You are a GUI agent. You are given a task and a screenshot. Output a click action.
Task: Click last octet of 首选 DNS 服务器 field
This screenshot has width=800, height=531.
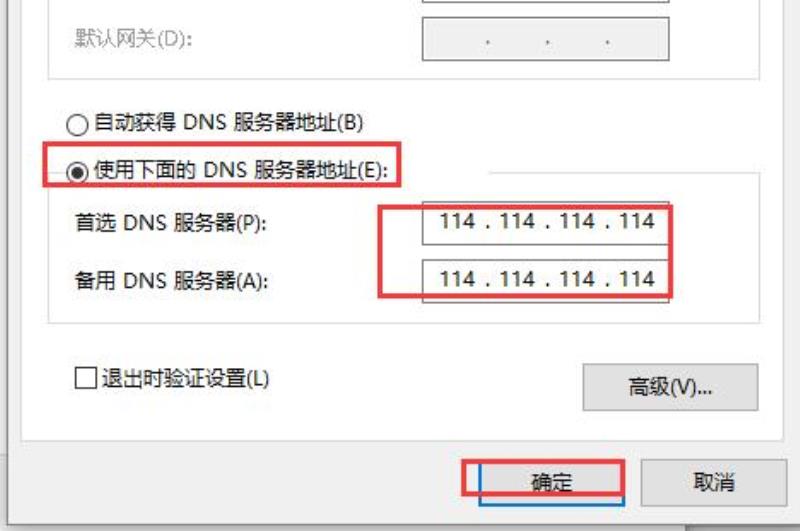tap(637, 222)
